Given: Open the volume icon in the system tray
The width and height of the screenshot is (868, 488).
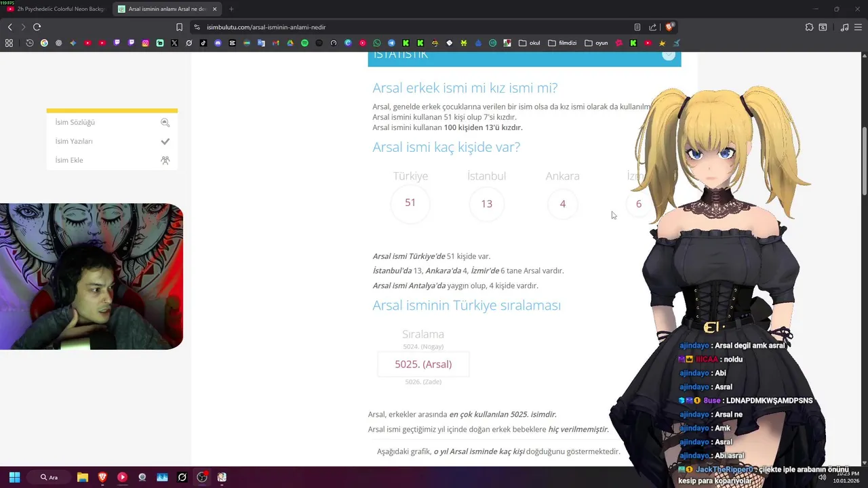Looking at the screenshot, I should pyautogui.click(x=822, y=477).
